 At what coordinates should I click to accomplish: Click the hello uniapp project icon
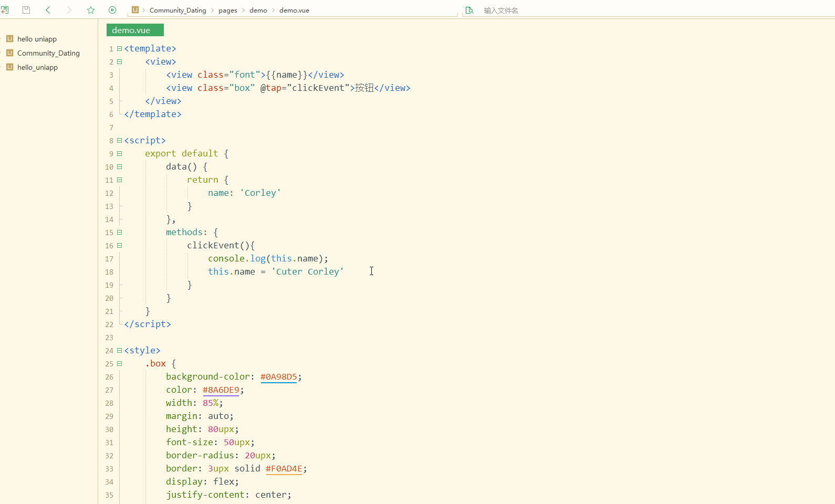click(9, 38)
